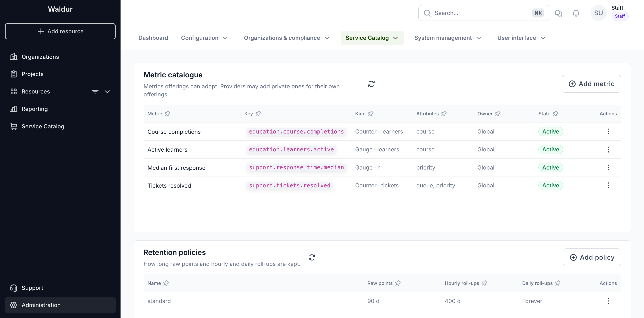
Task: Open actions menu for Tickets resolved row
Action: coord(608,186)
